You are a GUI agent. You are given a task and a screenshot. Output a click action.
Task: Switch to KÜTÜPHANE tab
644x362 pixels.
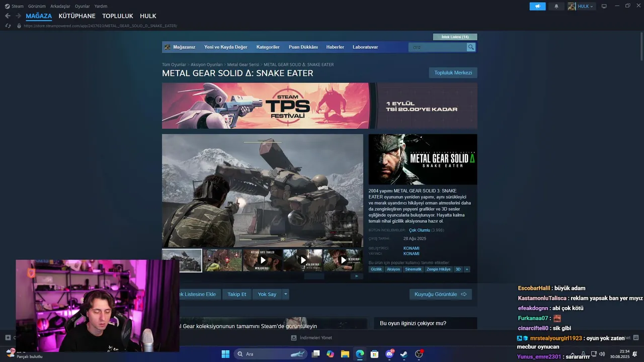pyautogui.click(x=77, y=16)
